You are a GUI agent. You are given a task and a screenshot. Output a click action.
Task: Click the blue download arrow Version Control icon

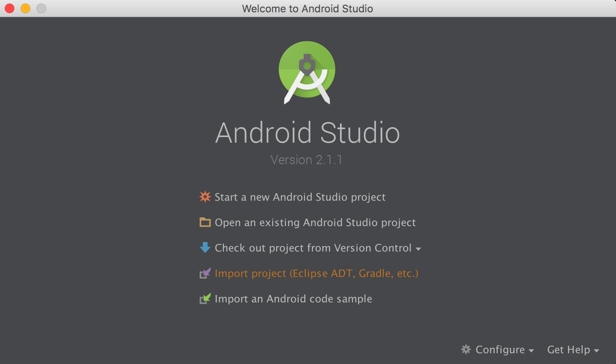pyautogui.click(x=205, y=248)
